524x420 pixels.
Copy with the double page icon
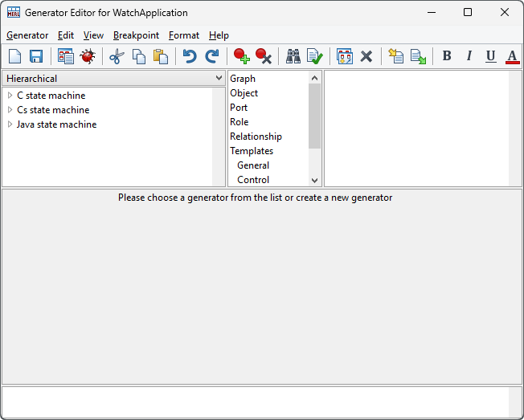pyautogui.click(x=139, y=56)
